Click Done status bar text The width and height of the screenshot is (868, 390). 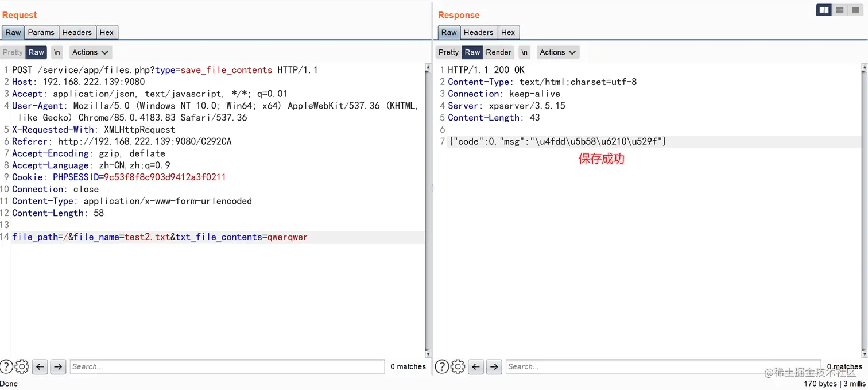tap(9, 384)
